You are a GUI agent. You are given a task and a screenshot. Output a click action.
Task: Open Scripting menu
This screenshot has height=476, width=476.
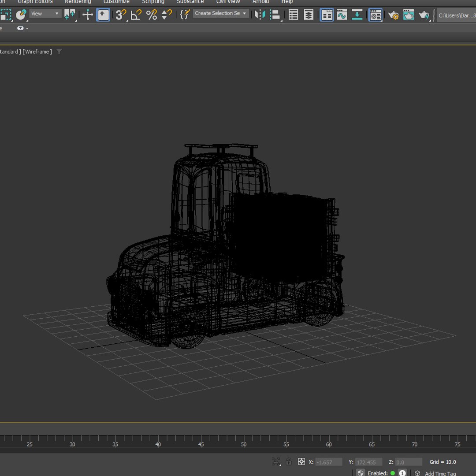(x=153, y=2)
